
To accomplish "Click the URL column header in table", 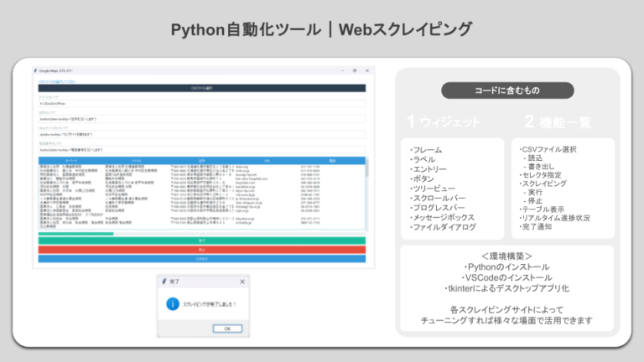I will coord(266,160).
